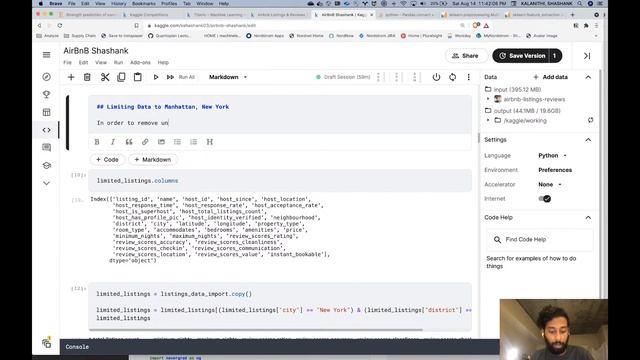Add a new Markdown cell below
The height and width of the screenshot is (360, 640).
coord(153,160)
